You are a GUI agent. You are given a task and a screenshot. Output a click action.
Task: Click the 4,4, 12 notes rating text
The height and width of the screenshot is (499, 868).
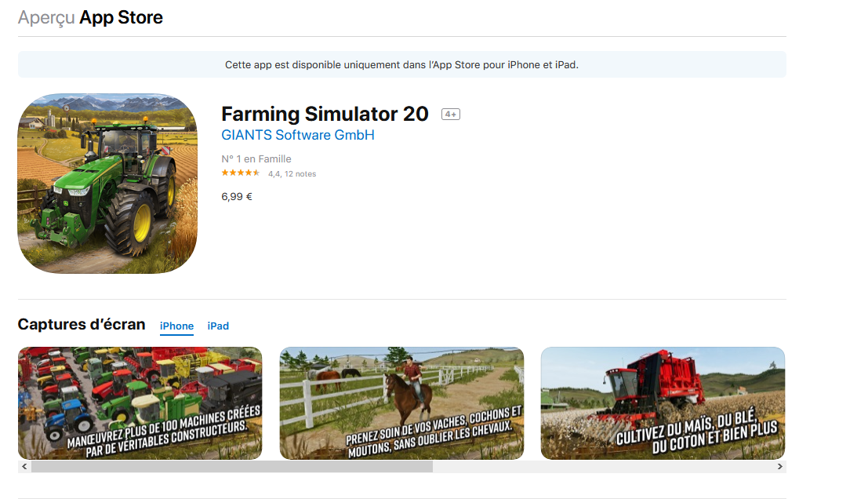pos(292,174)
